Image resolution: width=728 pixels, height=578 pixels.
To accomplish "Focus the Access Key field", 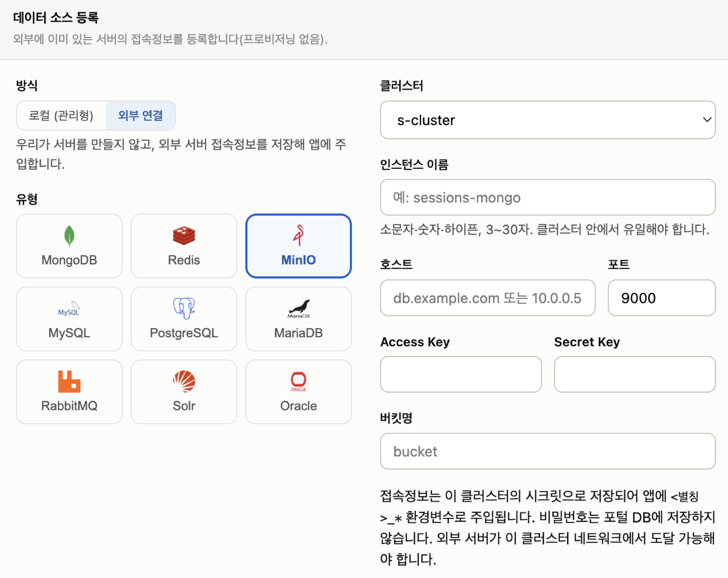I will click(461, 374).
